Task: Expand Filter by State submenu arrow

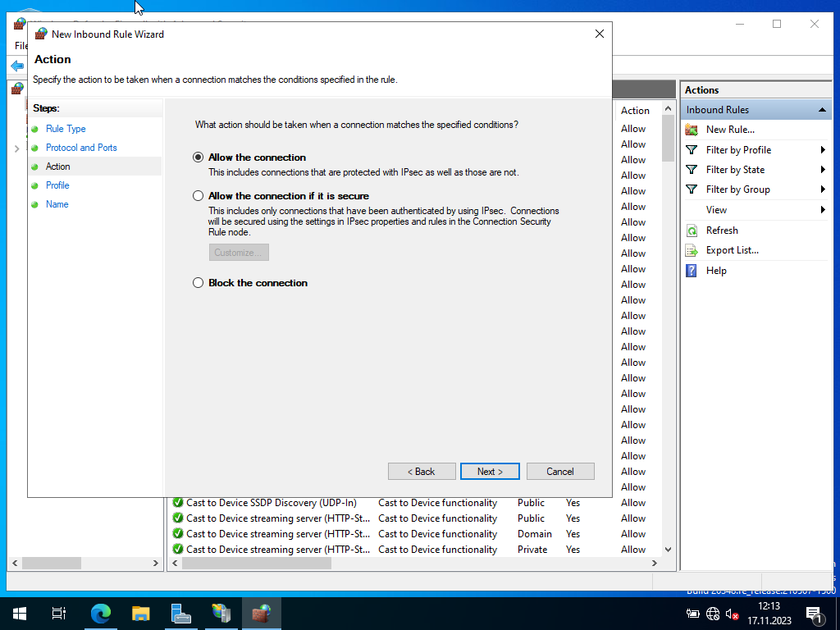Action: [x=823, y=170]
